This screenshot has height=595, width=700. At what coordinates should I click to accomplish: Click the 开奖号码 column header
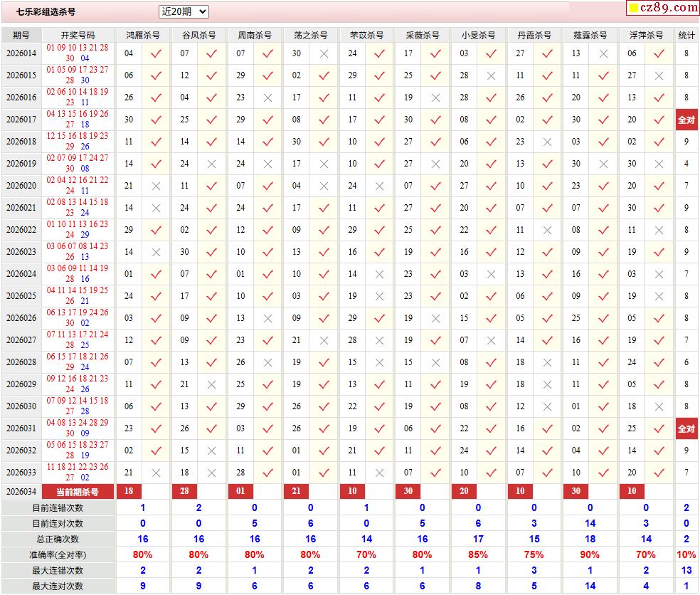(x=78, y=35)
